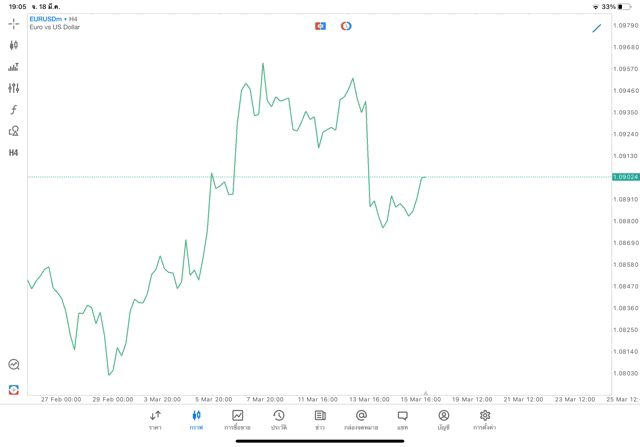
Task: Open the กล่องจดหมาย mailbox tab
Action: (x=361, y=420)
